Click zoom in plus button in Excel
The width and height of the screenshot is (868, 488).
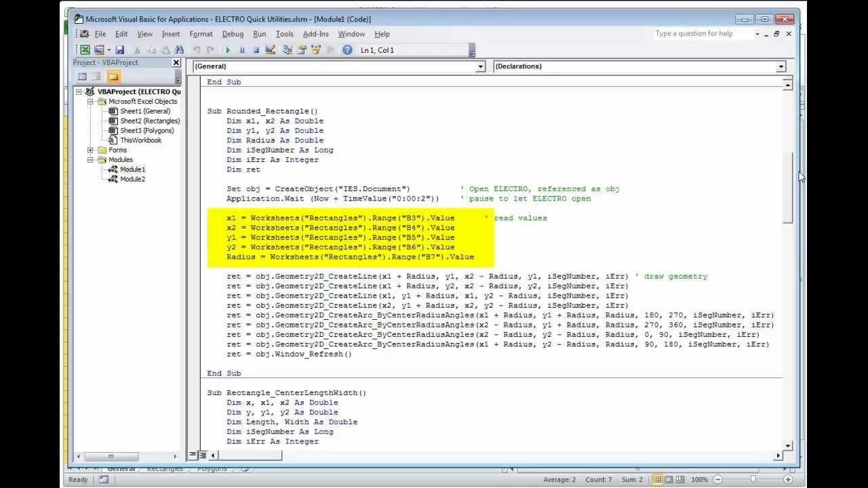787,479
